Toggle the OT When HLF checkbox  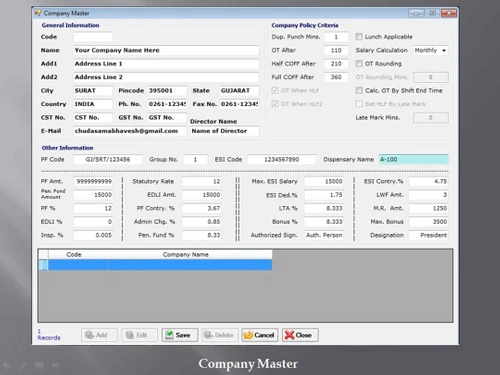coord(275,90)
